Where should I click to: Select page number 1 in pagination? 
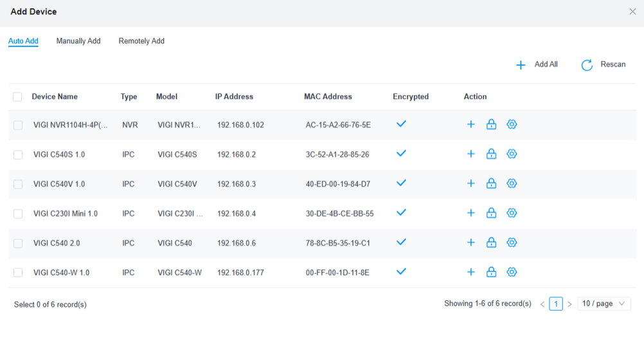coord(556,304)
